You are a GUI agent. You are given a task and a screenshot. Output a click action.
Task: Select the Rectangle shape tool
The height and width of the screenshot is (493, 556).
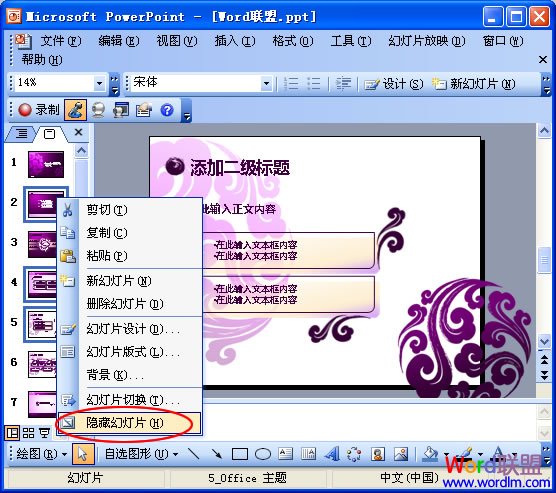240,454
